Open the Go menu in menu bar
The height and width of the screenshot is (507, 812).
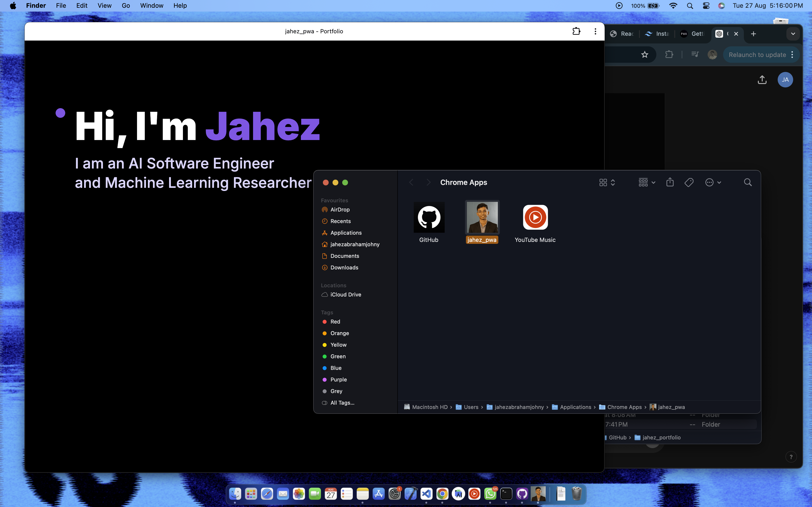[125, 6]
